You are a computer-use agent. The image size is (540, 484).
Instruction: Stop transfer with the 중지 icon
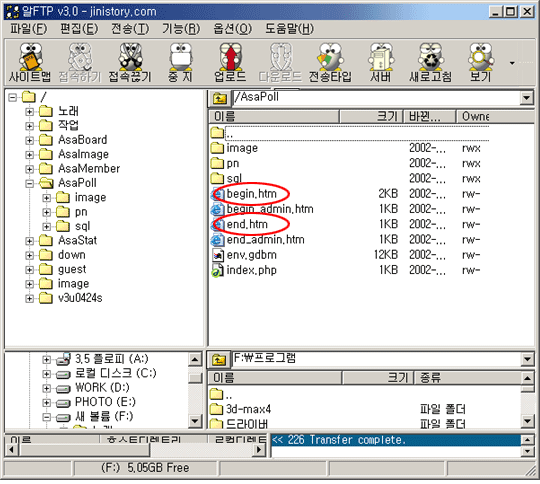click(x=180, y=62)
